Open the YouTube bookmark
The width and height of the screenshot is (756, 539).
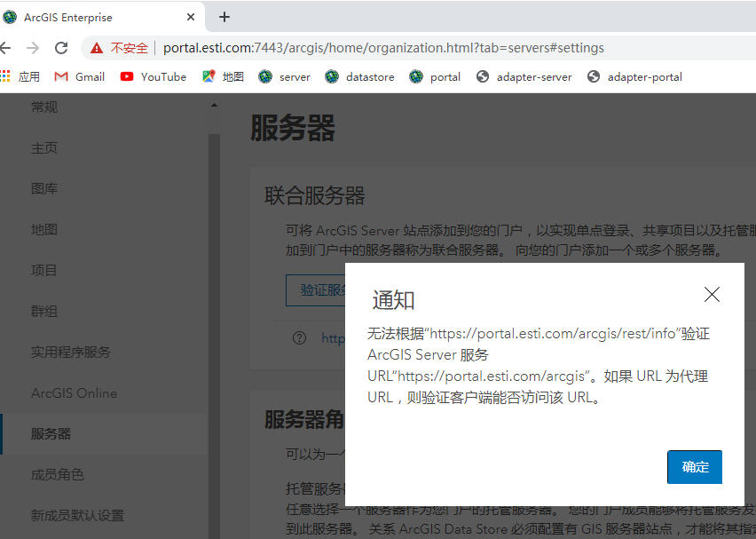(154, 76)
